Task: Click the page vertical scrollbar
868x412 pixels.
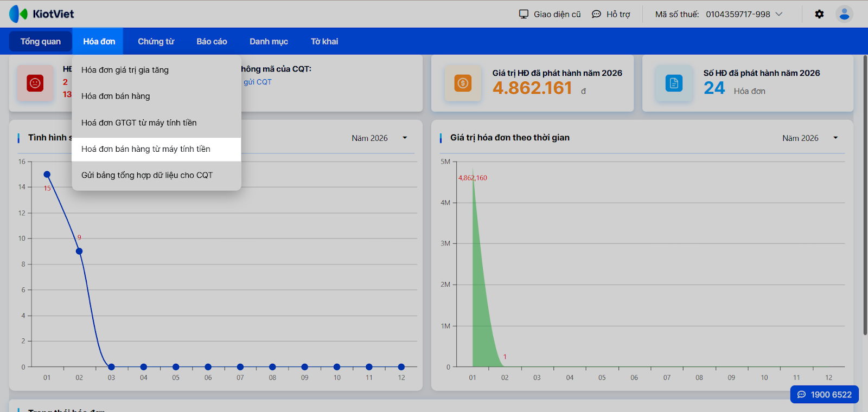Action: (865, 195)
